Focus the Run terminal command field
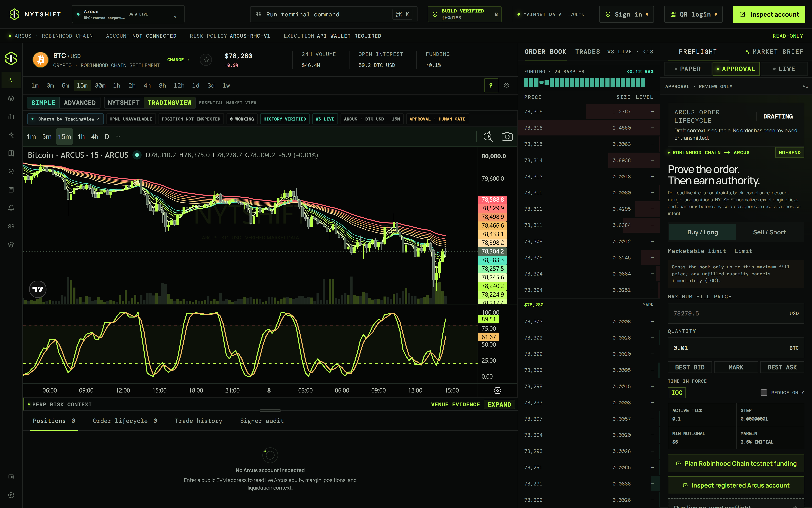Viewport: 812px width, 508px height. (x=334, y=14)
